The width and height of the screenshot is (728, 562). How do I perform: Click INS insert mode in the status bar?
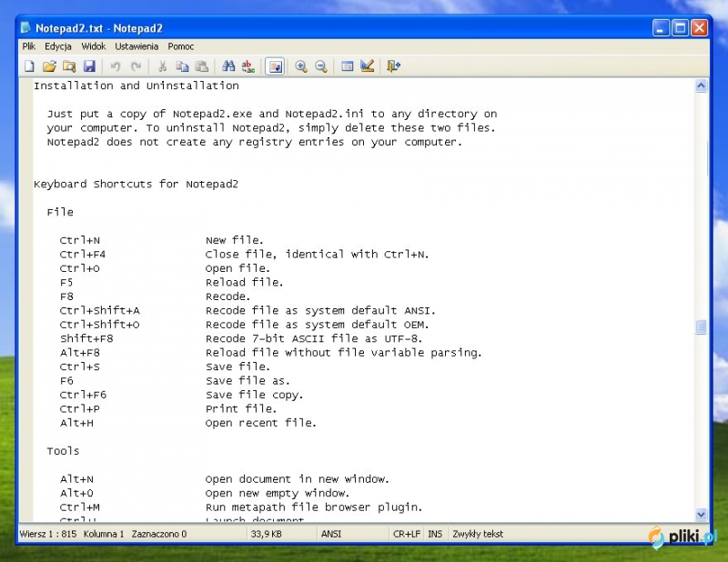[435, 534]
